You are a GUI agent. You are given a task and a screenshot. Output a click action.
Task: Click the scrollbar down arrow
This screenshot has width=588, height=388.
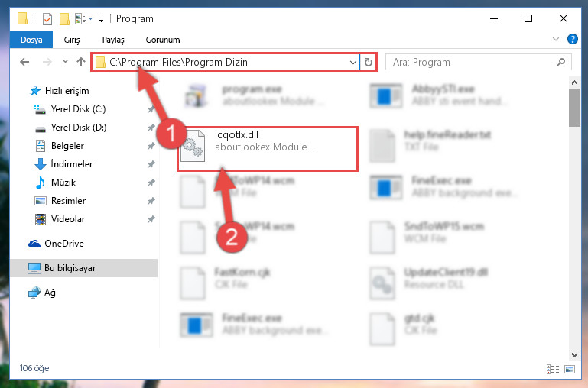(574, 354)
